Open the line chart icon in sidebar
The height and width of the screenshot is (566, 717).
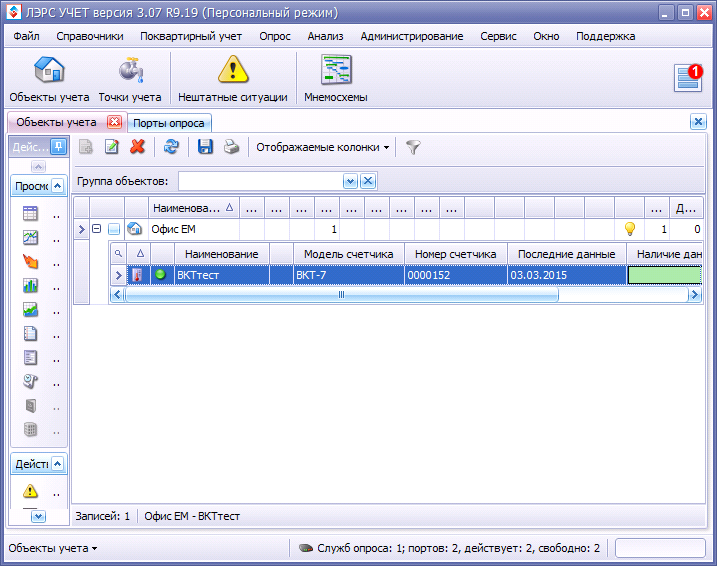click(x=30, y=237)
